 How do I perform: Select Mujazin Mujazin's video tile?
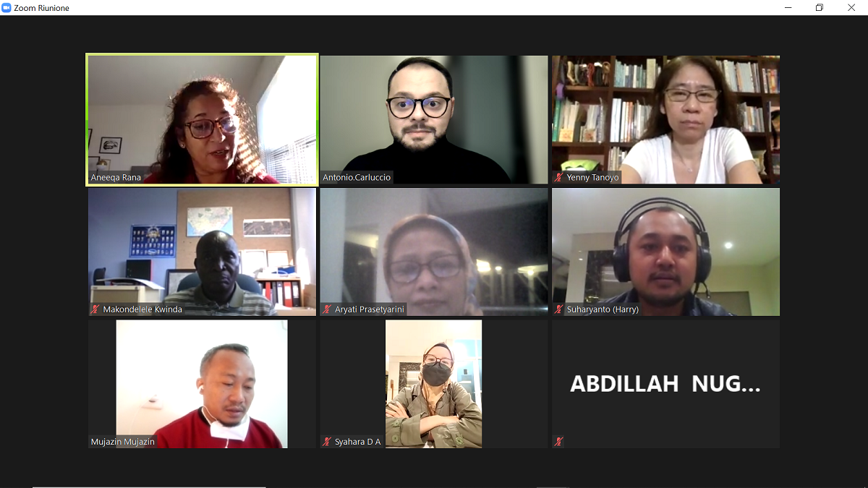(203, 384)
